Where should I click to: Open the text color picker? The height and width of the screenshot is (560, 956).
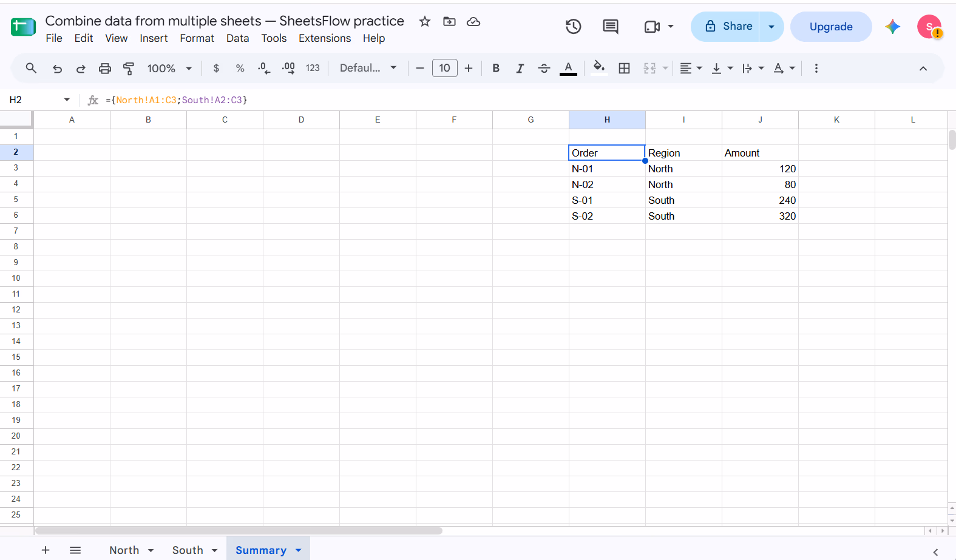(x=568, y=69)
